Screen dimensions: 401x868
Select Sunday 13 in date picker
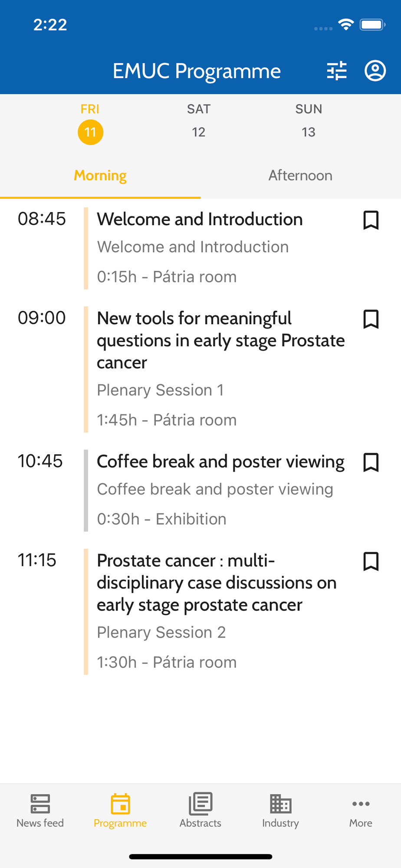tap(309, 121)
